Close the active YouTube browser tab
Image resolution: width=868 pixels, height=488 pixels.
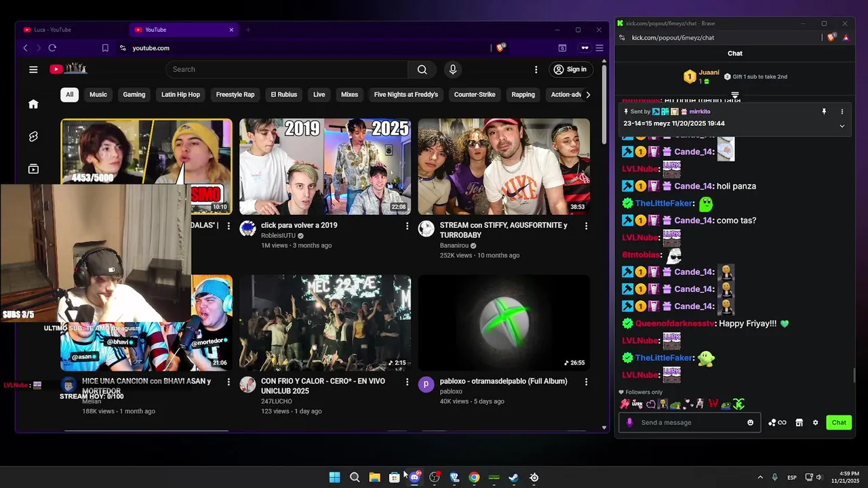click(231, 30)
